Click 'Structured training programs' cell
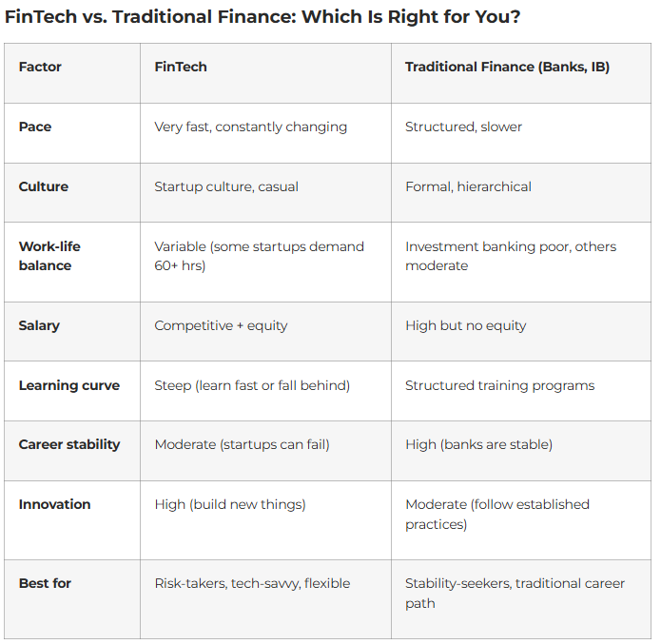Screen dimensions: 661x644 [x=499, y=385]
